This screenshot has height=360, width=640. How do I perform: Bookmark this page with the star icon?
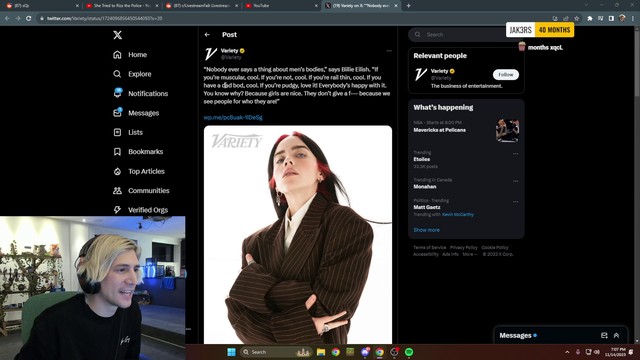577,18
